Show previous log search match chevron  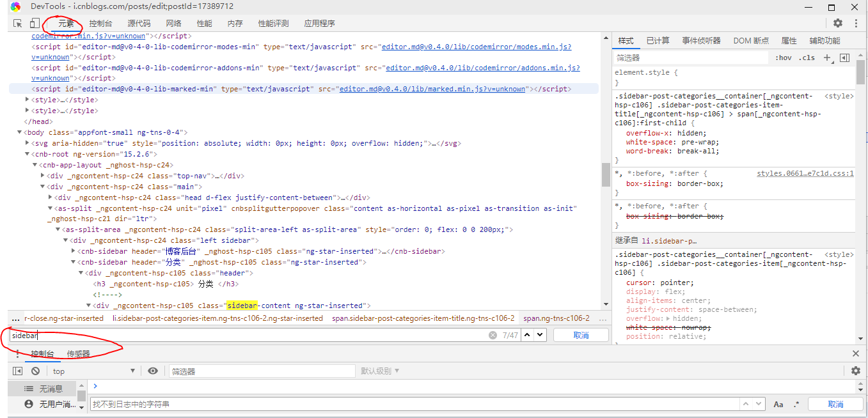(746, 404)
